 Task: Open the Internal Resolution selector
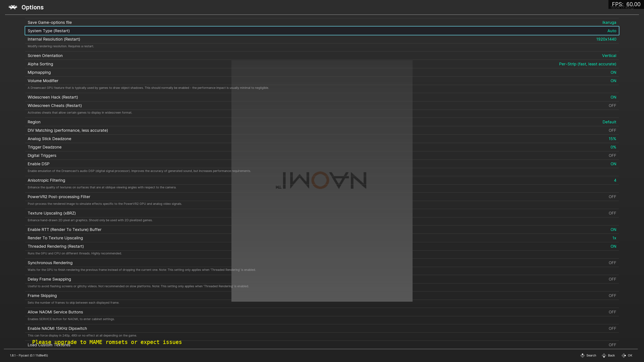(x=322, y=39)
